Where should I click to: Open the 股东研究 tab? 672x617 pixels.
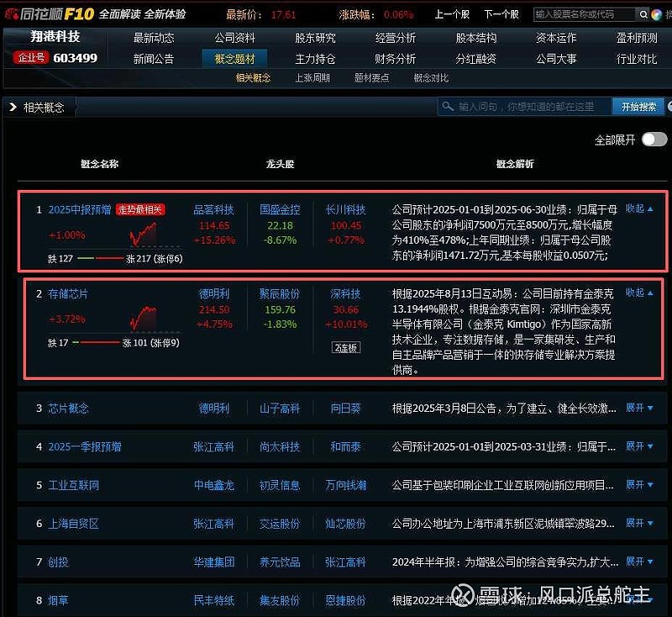[x=315, y=38]
